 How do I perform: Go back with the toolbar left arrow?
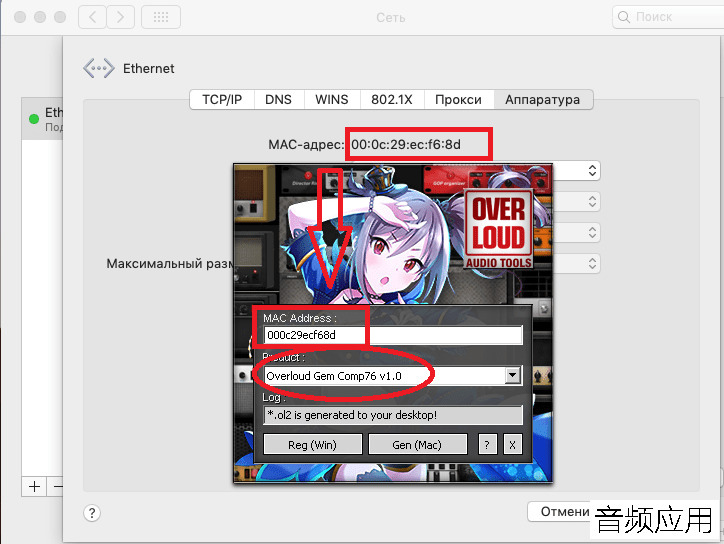[92, 17]
